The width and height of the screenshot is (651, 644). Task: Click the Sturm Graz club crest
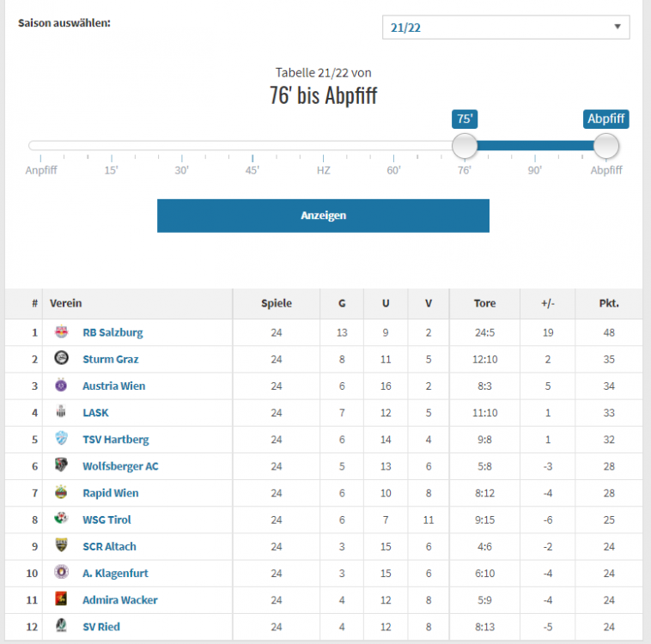(x=62, y=359)
